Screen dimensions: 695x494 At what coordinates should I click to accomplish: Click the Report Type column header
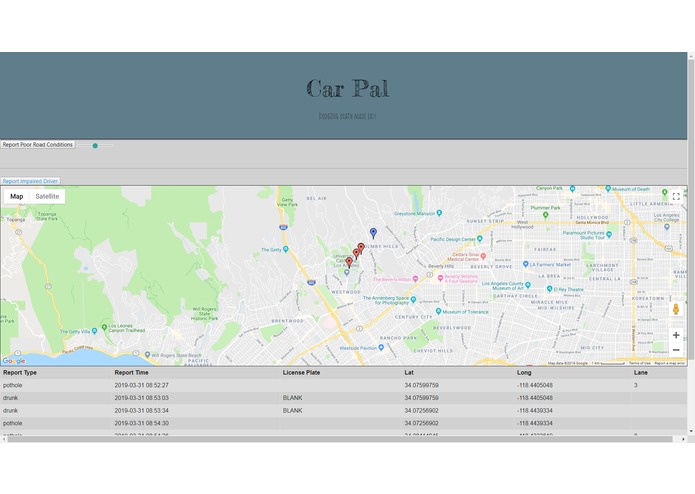20,373
